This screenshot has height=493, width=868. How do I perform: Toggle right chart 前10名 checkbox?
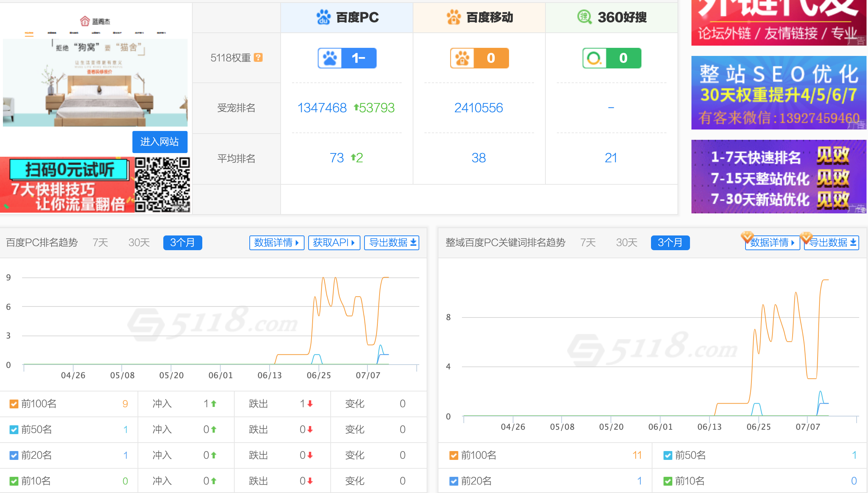click(x=668, y=481)
